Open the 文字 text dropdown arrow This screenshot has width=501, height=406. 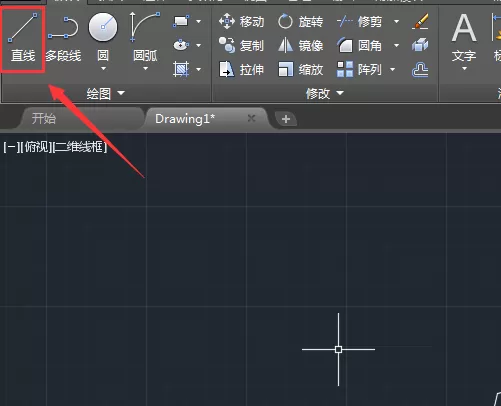[x=464, y=69]
